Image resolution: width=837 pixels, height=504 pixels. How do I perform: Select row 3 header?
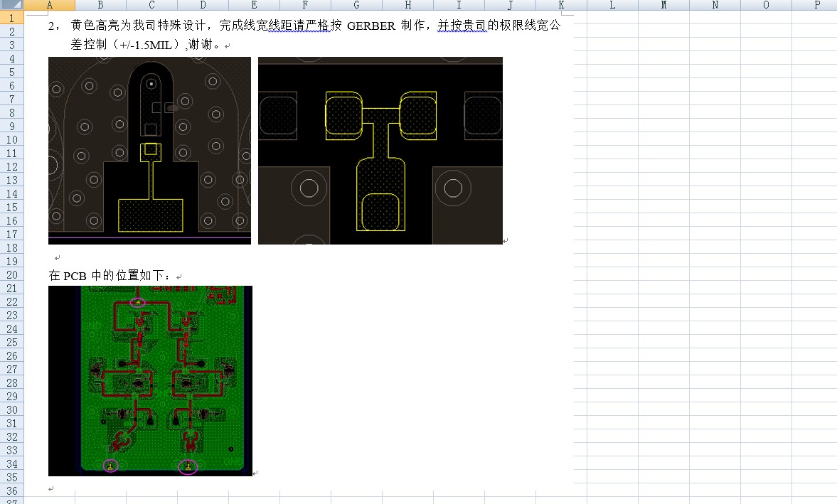12,45
